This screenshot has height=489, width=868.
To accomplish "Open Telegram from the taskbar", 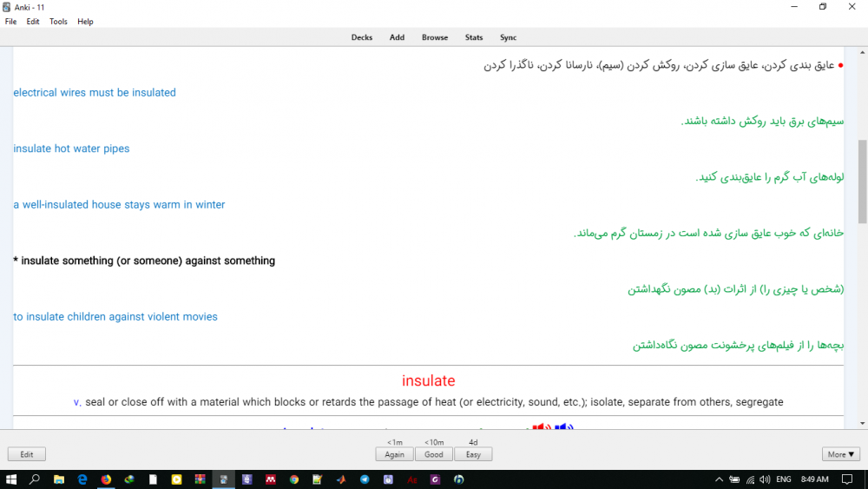I will click(365, 479).
